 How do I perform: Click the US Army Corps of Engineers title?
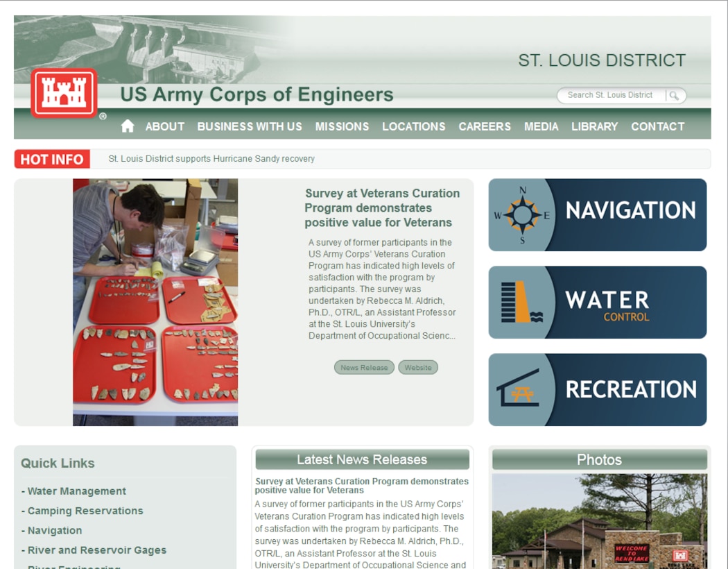pos(257,94)
